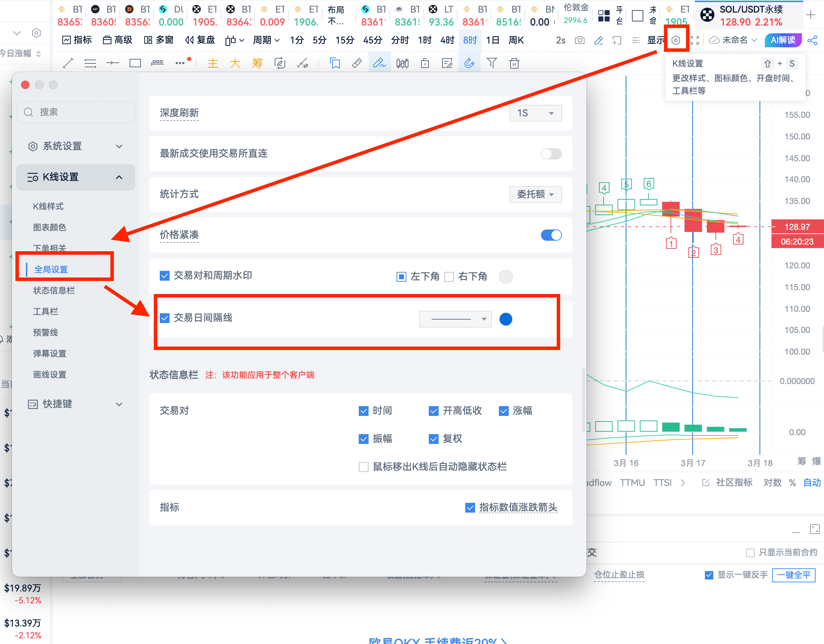The height and width of the screenshot is (644, 824).
Task: Open 未命名 layout dropdown
Action: (x=733, y=40)
